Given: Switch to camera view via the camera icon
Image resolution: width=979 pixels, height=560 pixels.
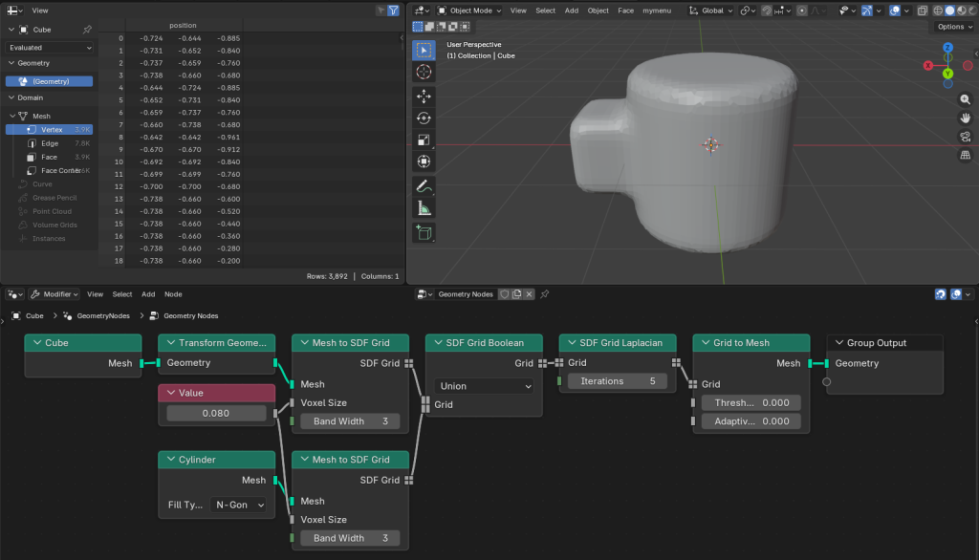Looking at the screenshot, I should tap(965, 136).
